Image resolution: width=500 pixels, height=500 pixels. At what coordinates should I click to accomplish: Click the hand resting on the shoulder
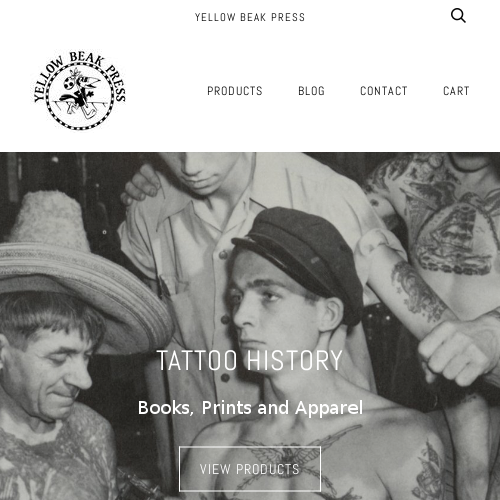[x=142, y=185]
